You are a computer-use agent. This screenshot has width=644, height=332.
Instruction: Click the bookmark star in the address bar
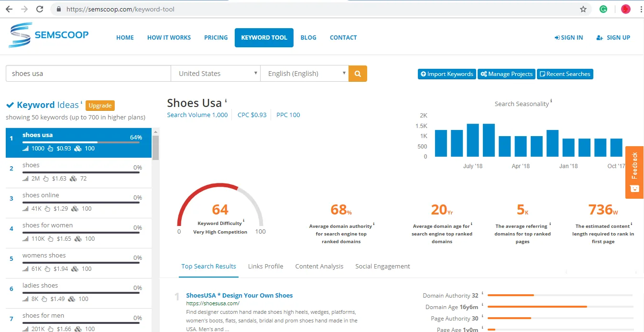pyautogui.click(x=583, y=9)
